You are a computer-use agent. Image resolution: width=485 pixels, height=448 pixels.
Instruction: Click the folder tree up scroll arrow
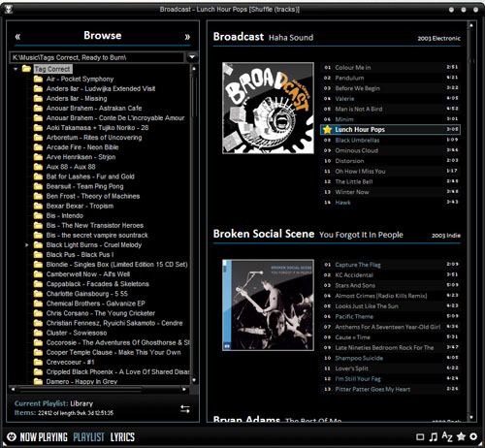194,69
